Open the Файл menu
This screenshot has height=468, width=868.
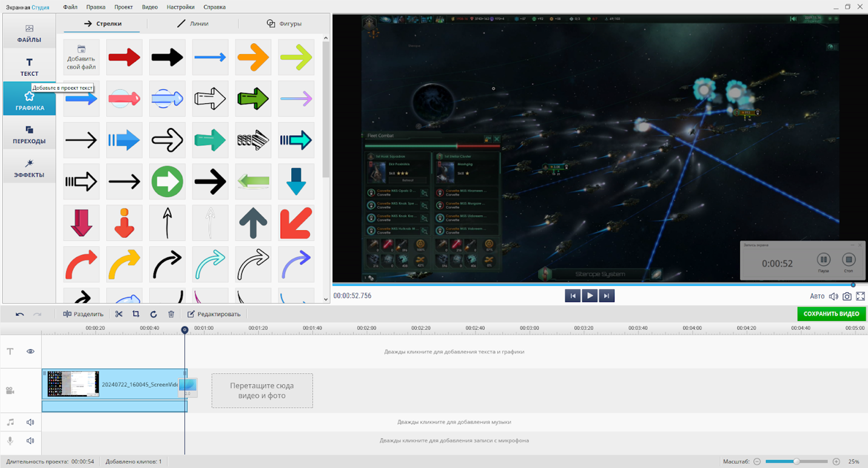point(70,7)
